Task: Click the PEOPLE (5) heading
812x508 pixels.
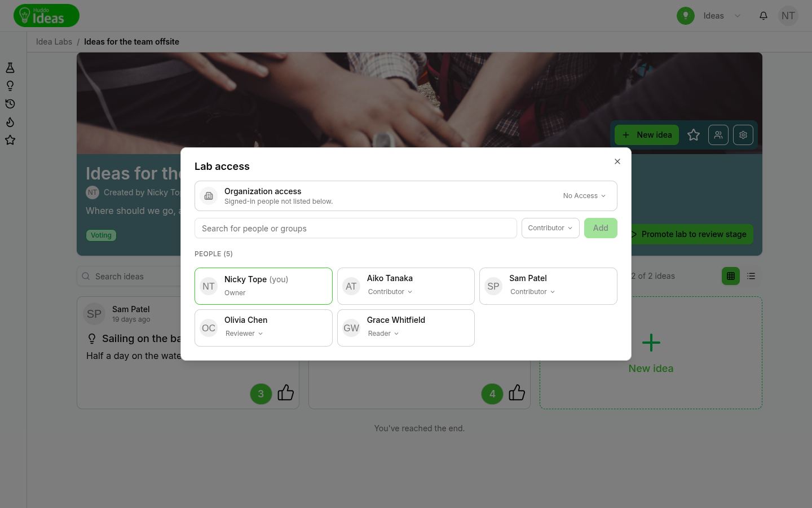Action: [x=214, y=254]
